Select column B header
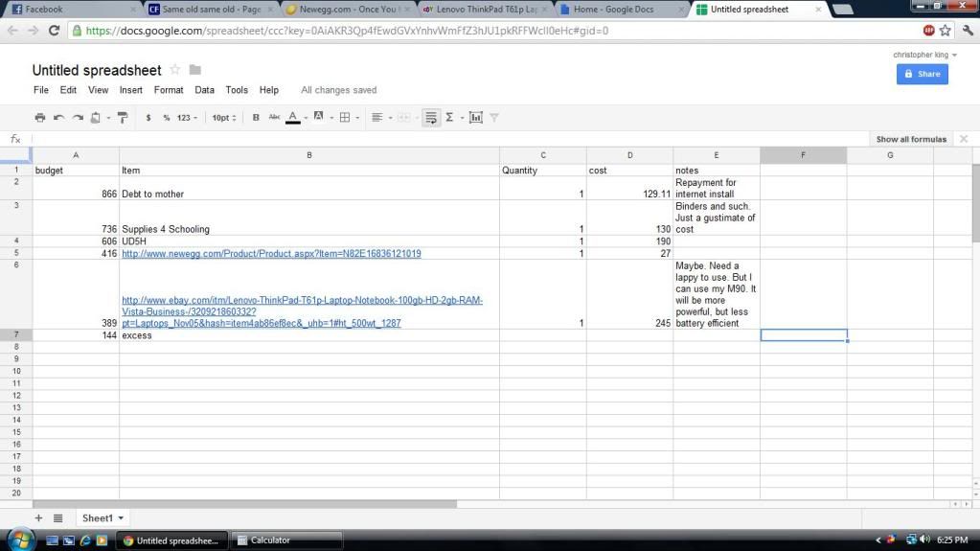This screenshot has height=551, width=980. pos(309,155)
